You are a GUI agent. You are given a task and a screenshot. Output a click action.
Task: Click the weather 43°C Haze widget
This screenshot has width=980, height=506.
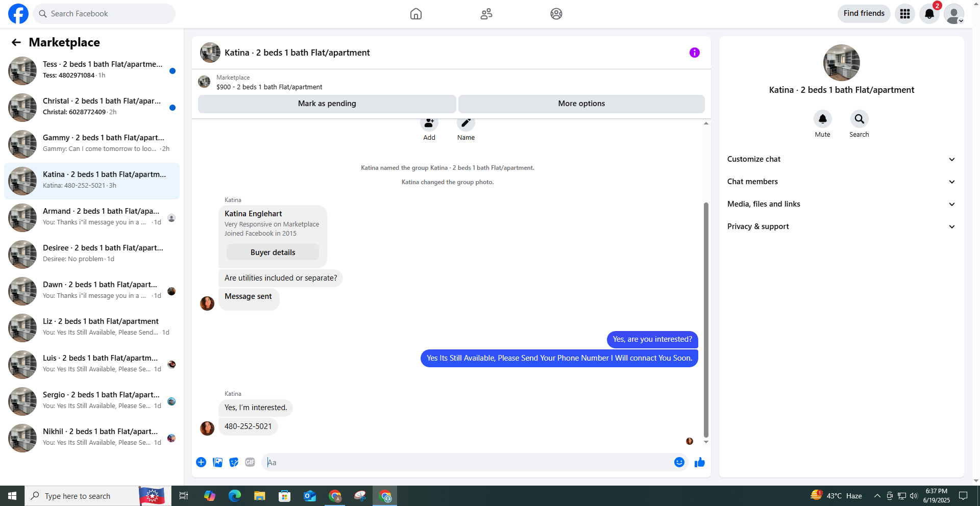(x=837, y=495)
